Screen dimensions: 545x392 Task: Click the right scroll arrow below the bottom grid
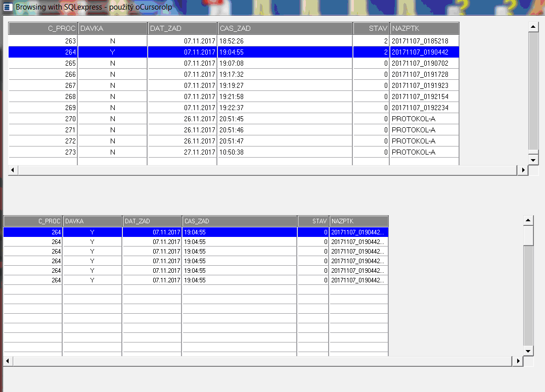518,361
